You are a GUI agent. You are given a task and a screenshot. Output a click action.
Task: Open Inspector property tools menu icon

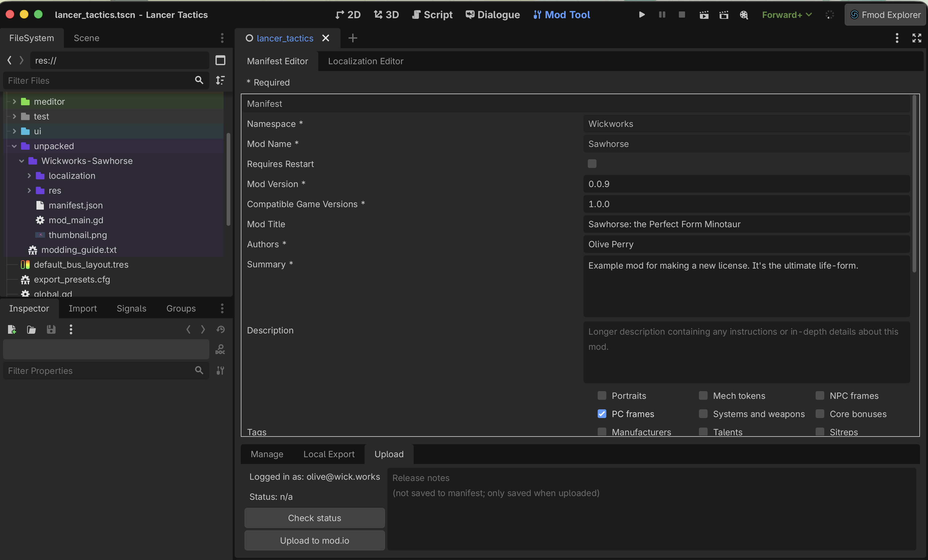tap(220, 370)
